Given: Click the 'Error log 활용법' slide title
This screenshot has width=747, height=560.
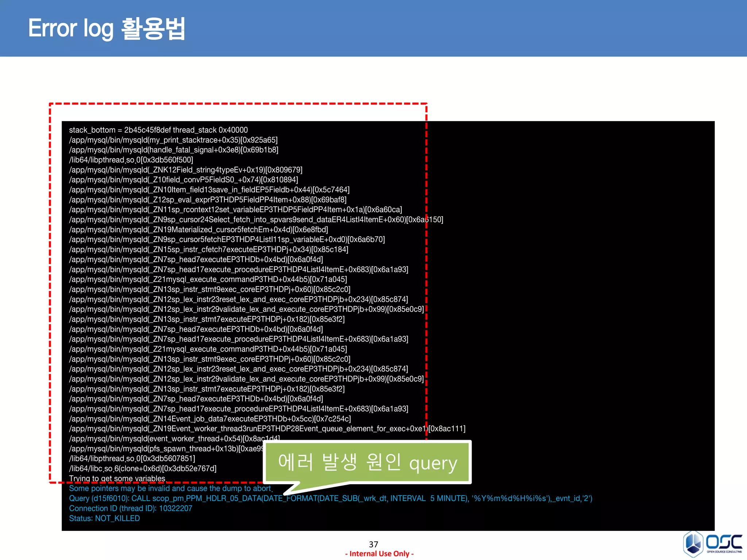Looking at the screenshot, I should (107, 28).
